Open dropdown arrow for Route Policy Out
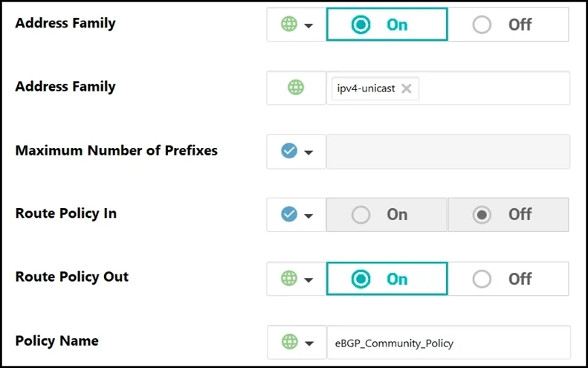The height and width of the screenshot is (368, 588). click(x=308, y=280)
